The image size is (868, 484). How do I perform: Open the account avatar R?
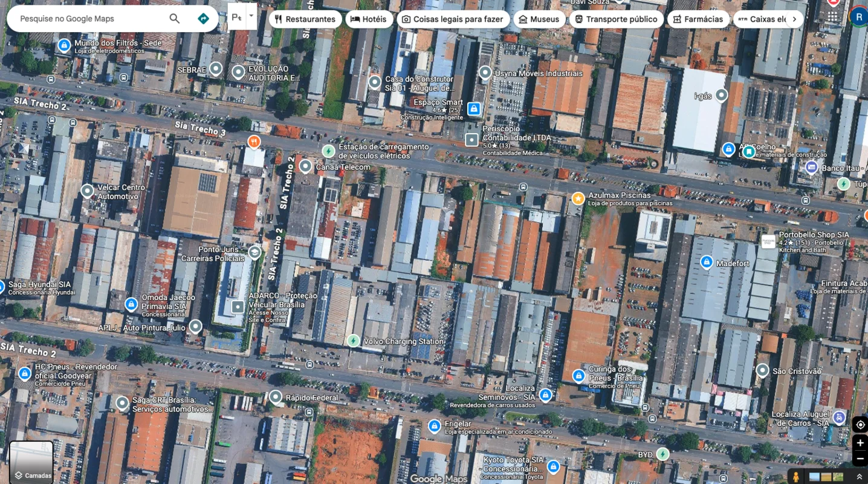tap(858, 17)
